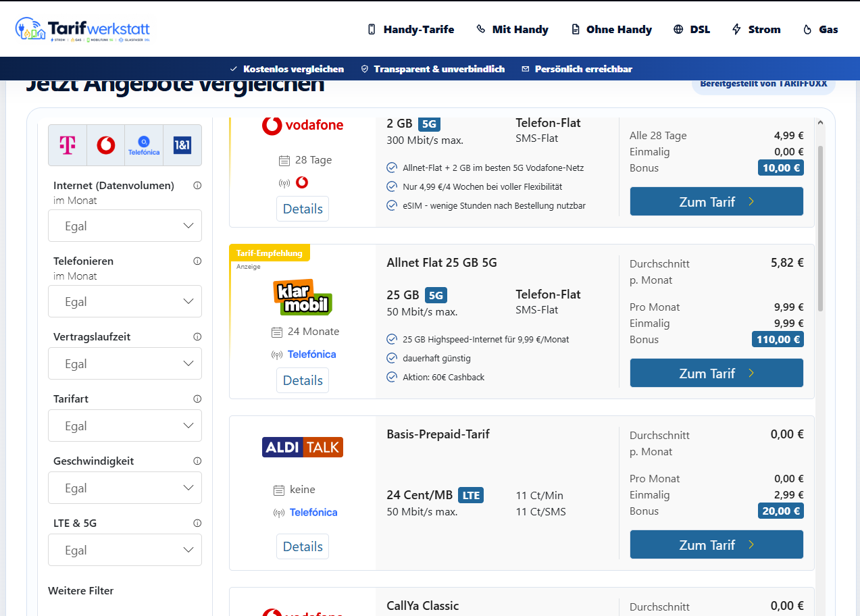Show info for Vertragslaufzeit filter
The width and height of the screenshot is (860, 616).
pyautogui.click(x=197, y=337)
